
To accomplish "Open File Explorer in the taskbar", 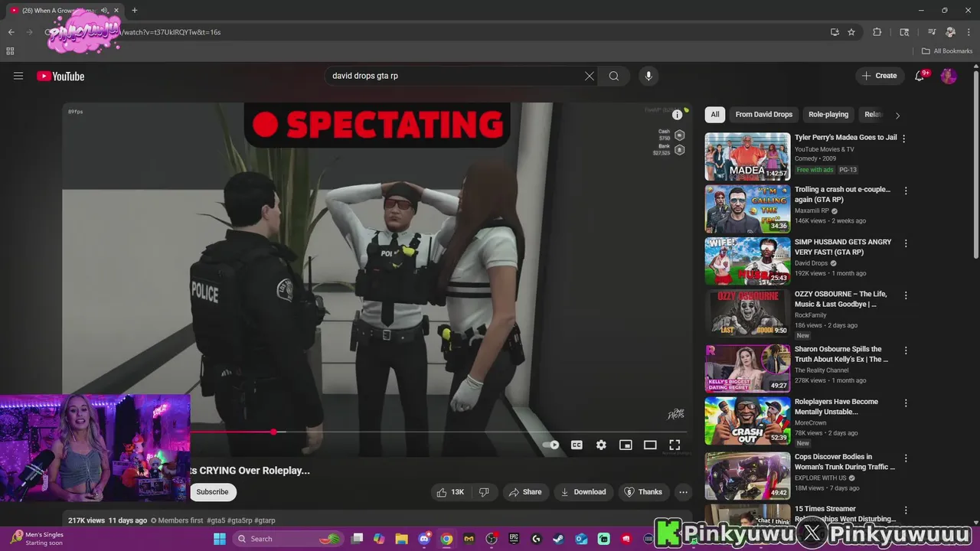I will click(x=401, y=539).
